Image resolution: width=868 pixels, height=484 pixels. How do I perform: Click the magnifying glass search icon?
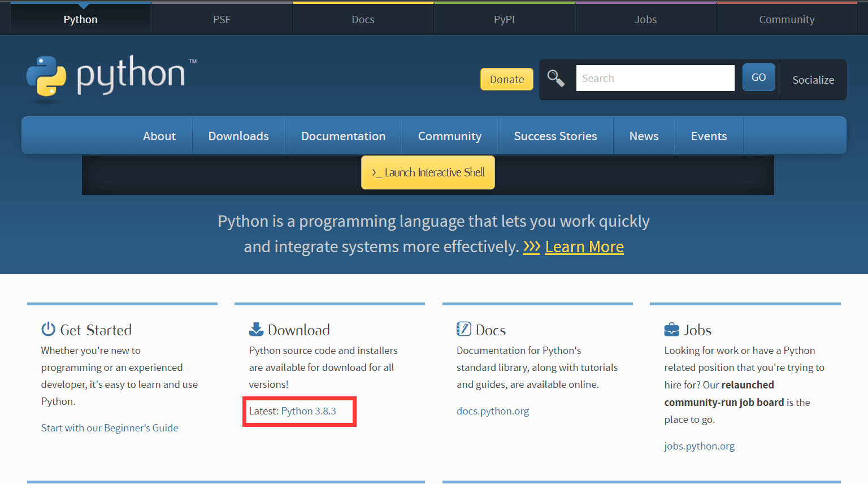click(x=556, y=79)
